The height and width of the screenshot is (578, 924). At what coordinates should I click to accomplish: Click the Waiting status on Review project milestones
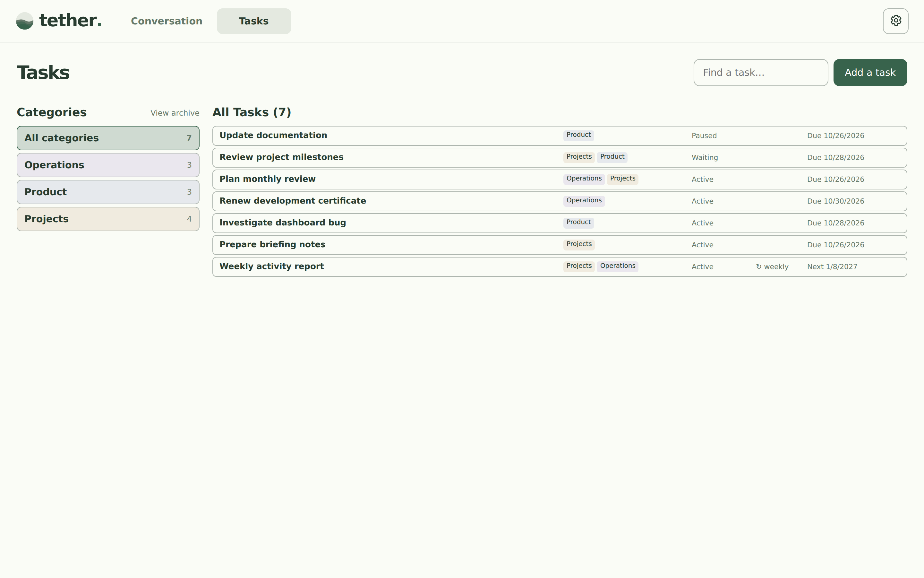pyautogui.click(x=705, y=157)
